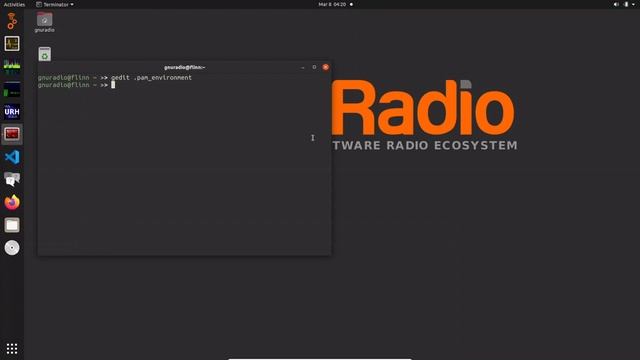The image size is (640, 360).
Task: Maximize the Terminator terminal window
Action: 314,67
